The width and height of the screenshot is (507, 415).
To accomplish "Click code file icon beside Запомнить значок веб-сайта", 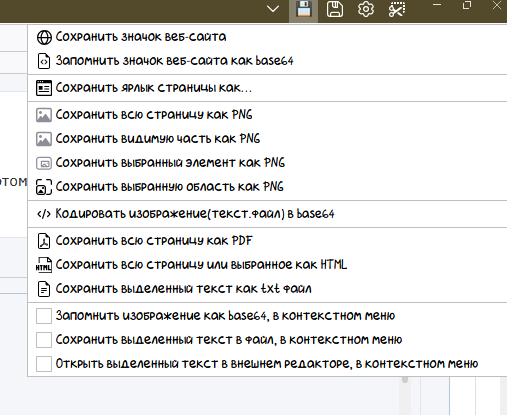I will 44,61.
